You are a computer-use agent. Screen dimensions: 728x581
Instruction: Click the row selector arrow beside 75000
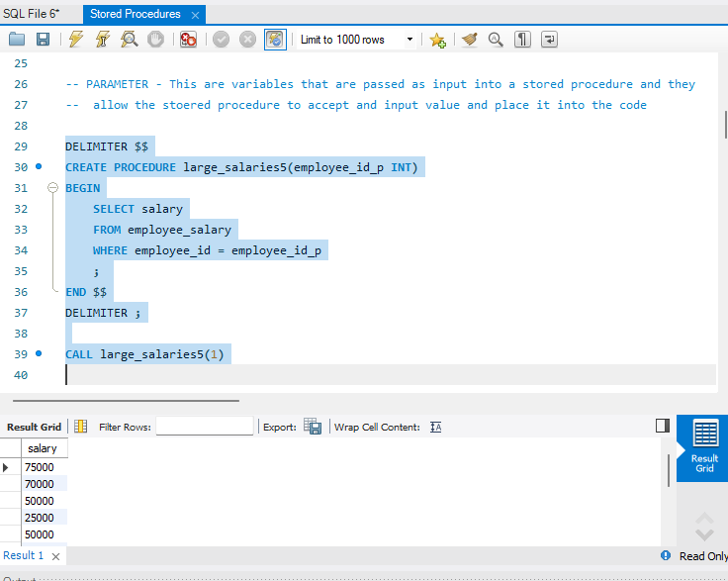6,467
